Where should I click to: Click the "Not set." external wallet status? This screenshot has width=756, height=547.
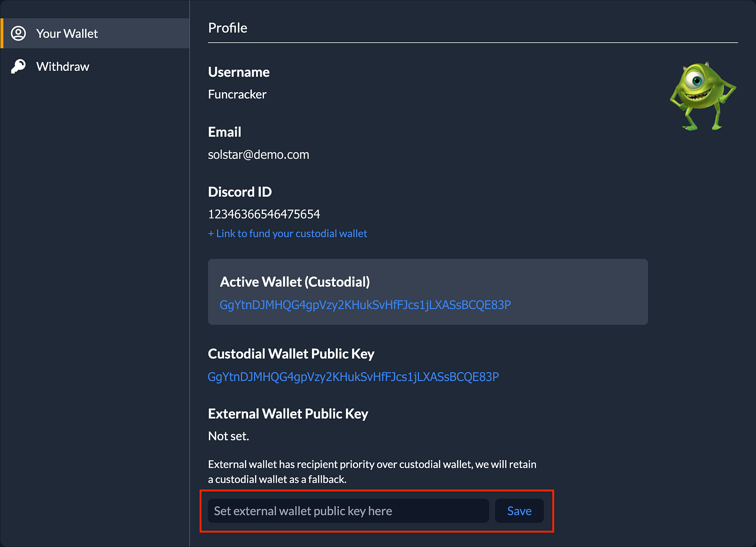coord(228,436)
